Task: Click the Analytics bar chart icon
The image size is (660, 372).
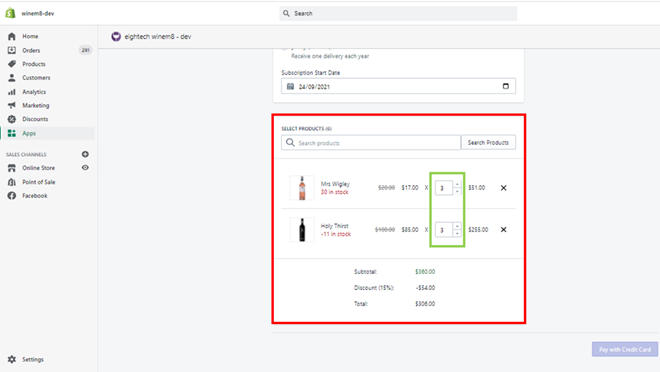Action: click(x=12, y=92)
